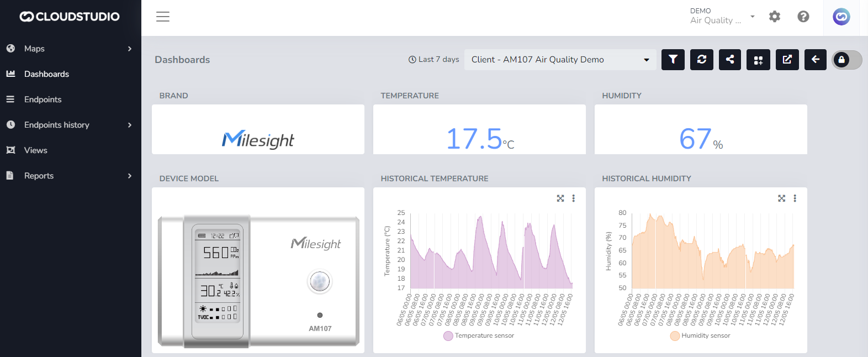868x357 pixels.
Task: Go to Views in sidebar
Action: tap(36, 150)
